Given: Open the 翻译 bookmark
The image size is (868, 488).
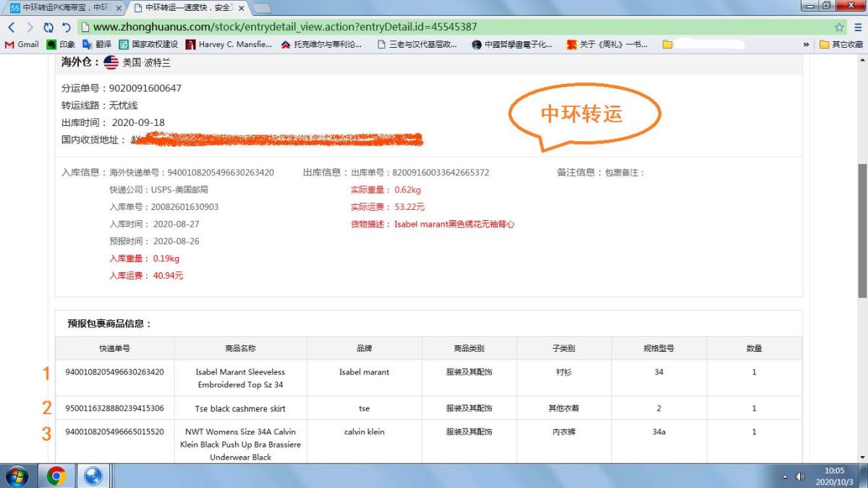Looking at the screenshot, I should click(x=97, y=44).
